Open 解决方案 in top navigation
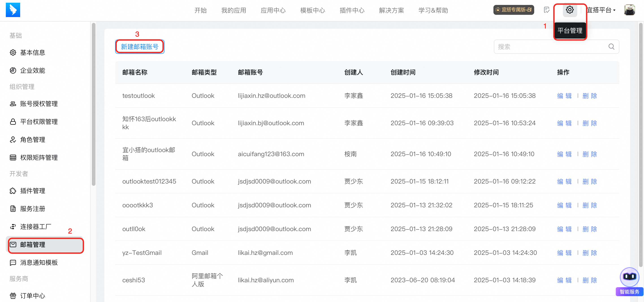Image resolution: width=644 pixels, height=302 pixels. 391,10
